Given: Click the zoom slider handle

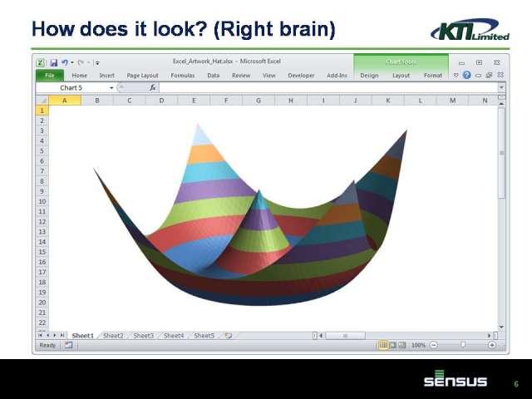Looking at the screenshot, I should pyautogui.click(x=463, y=345).
